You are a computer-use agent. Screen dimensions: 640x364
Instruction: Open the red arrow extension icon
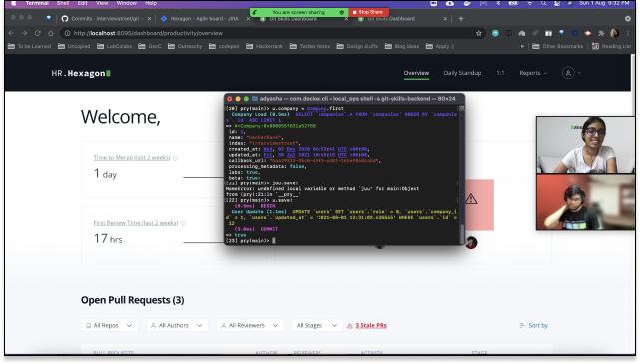[588, 33]
